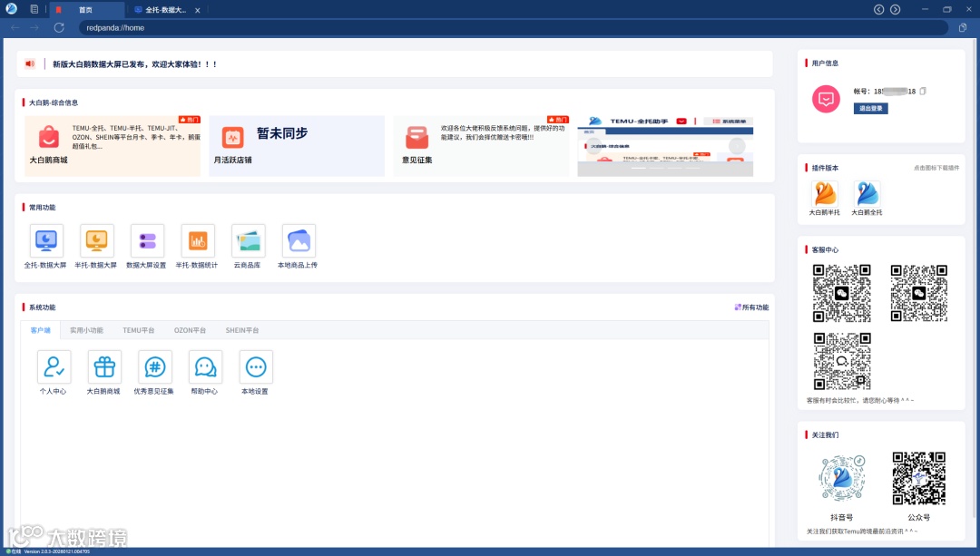Open 本地商品上传 icon
Image resolution: width=980 pixels, height=556 pixels.
click(299, 240)
